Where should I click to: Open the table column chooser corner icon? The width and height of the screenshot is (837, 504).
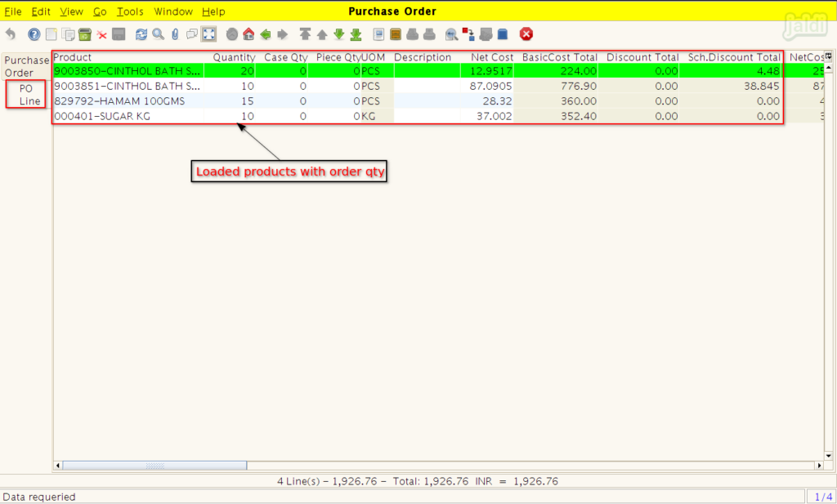point(829,56)
